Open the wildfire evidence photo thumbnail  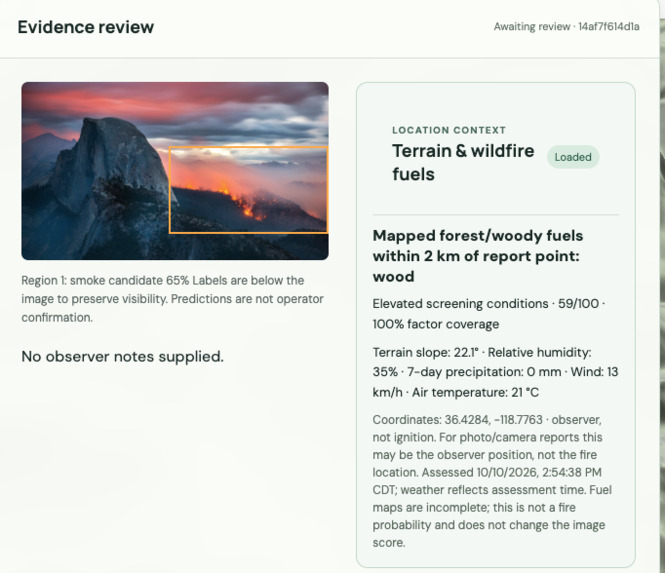(x=175, y=171)
